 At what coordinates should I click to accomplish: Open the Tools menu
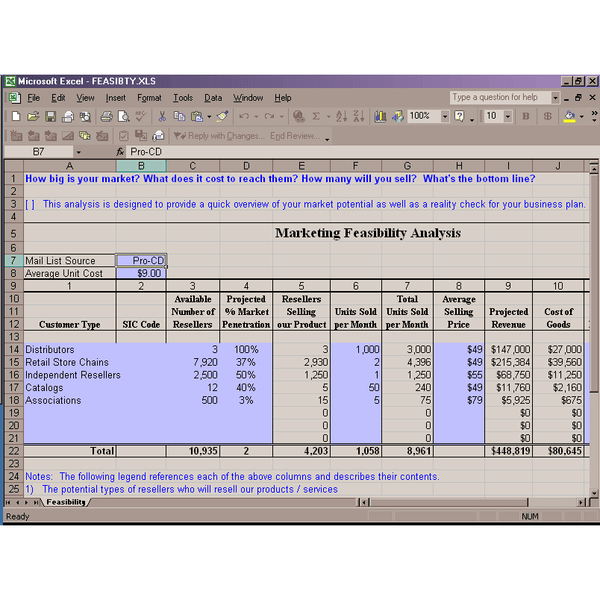pos(183,98)
